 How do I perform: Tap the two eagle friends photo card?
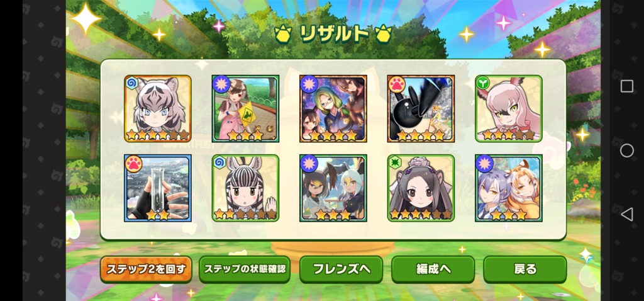(333, 188)
